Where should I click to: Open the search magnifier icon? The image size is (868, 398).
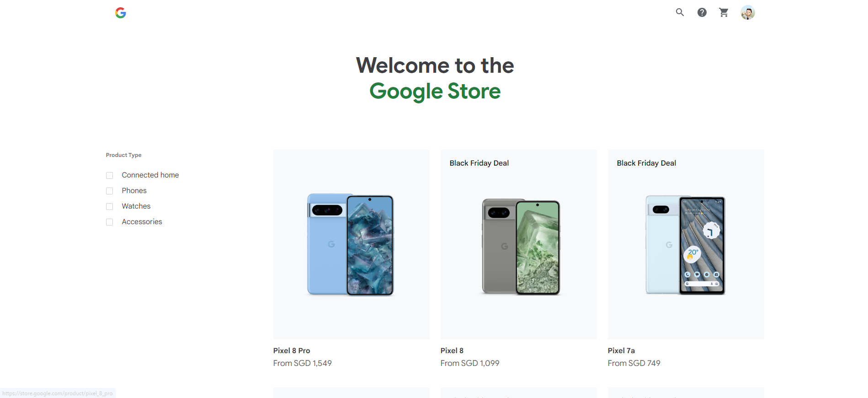click(x=680, y=12)
